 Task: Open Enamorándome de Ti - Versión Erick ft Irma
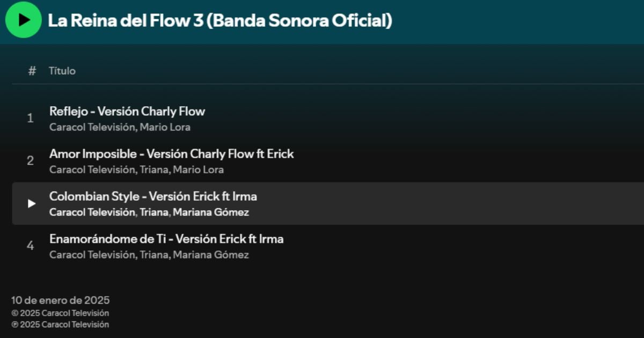click(166, 239)
